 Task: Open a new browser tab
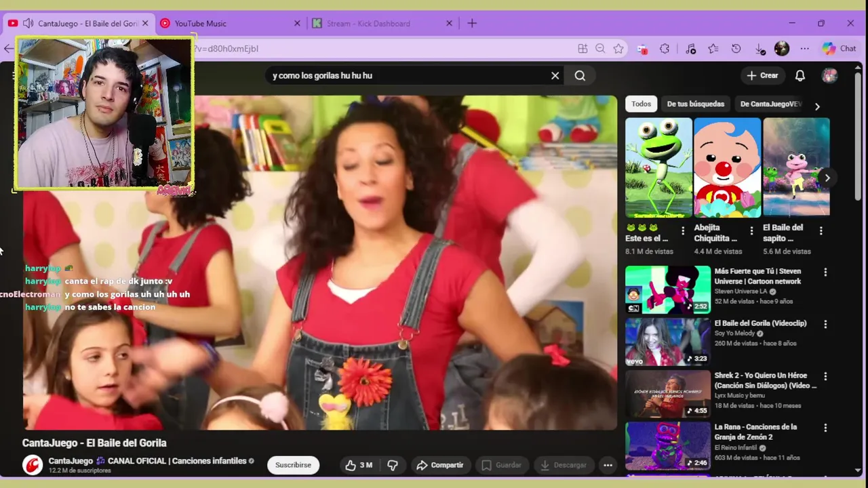pyautogui.click(x=472, y=23)
